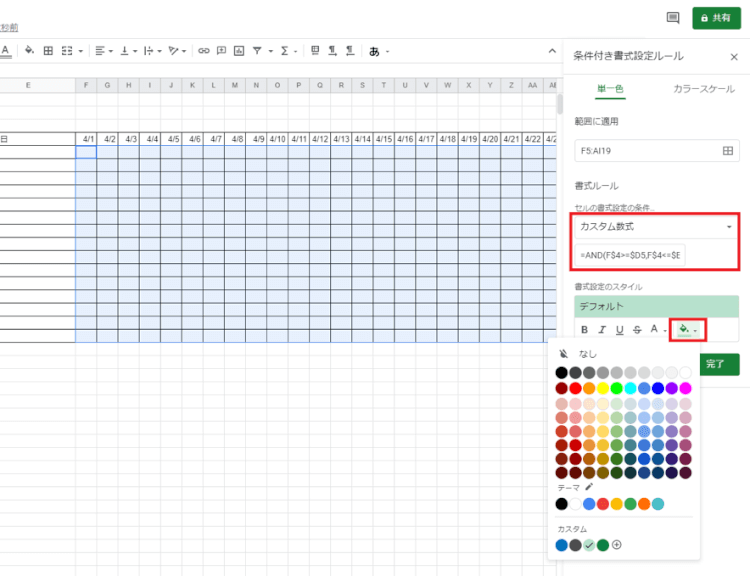Click the range selector grid icon

(x=728, y=151)
